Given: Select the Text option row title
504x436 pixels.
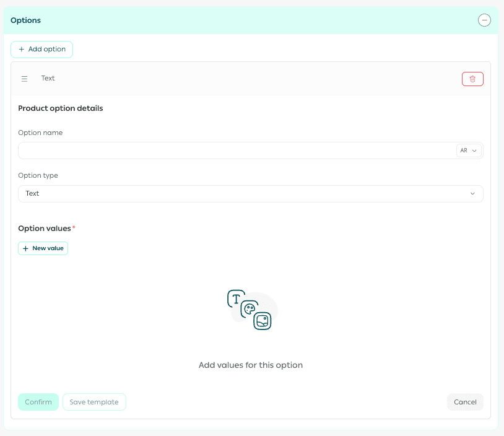Looking at the screenshot, I should 48,79.
